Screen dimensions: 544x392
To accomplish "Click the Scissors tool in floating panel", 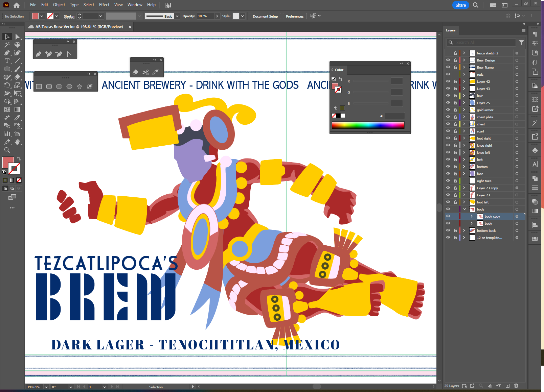I will pos(145,72).
